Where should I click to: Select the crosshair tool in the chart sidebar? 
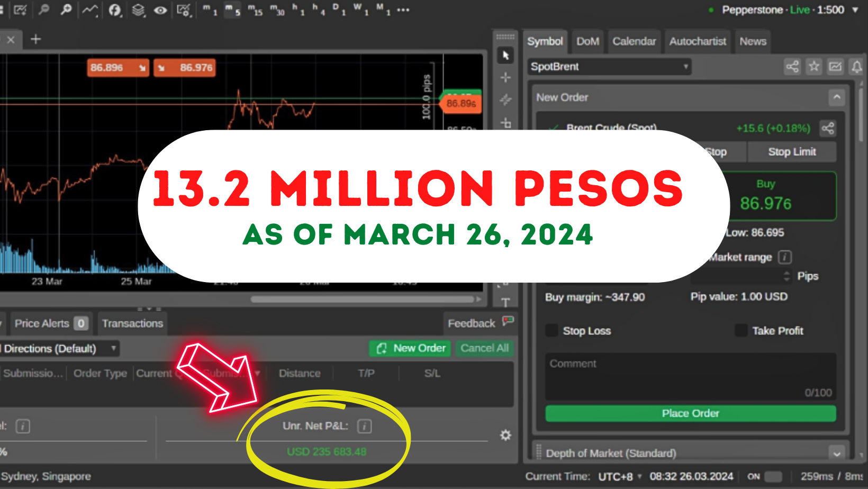coord(505,77)
